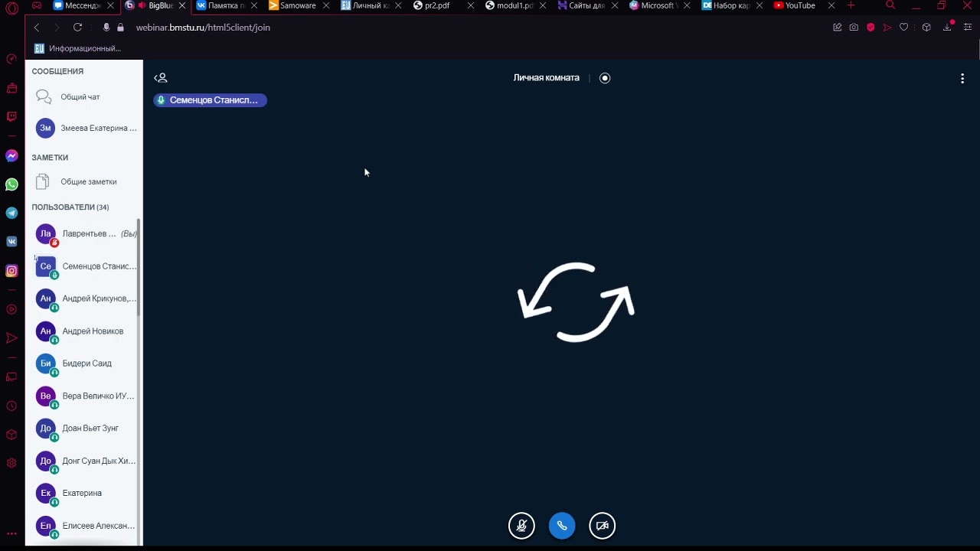Open VK in the sidebar
The height and width of the screenshot is (551, 980).
[x=11, y=242]
